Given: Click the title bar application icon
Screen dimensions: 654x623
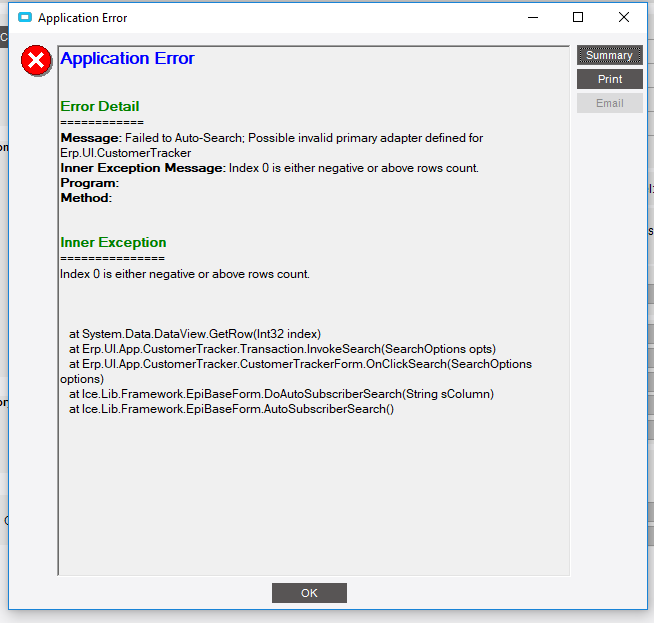Looking at the screenshot, I should coord(25,18).
